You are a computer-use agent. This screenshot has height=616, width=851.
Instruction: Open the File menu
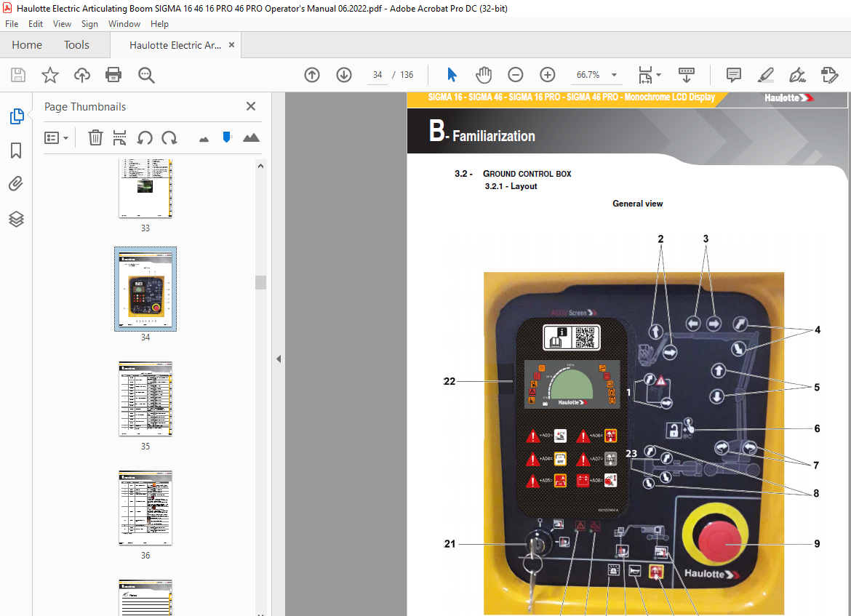[12, 24]
